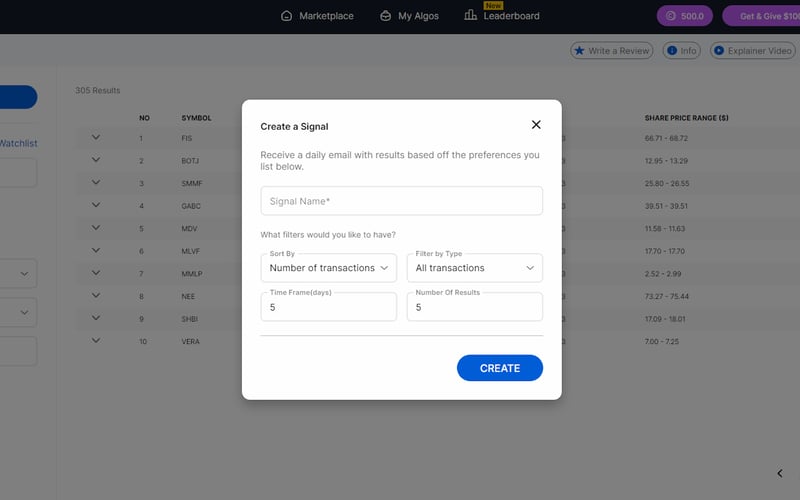Image resolution: width=800 pixels, height=500 pixels.
Task: Click the Get & Give $100 button
Action: [x=761, y=16]
